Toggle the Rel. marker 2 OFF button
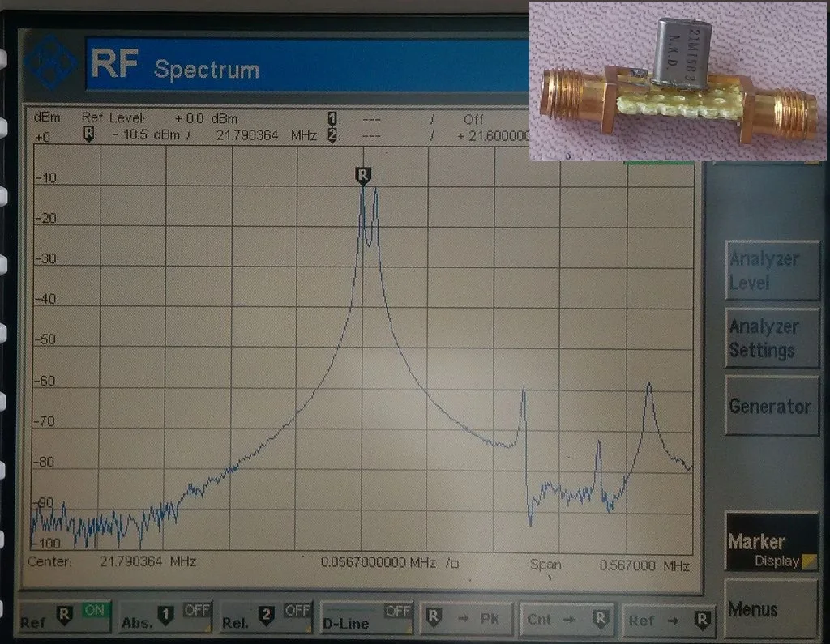Image resolution: width=830 pixels, height=644 pixels. pyautogui.click(x=266, y=617)
